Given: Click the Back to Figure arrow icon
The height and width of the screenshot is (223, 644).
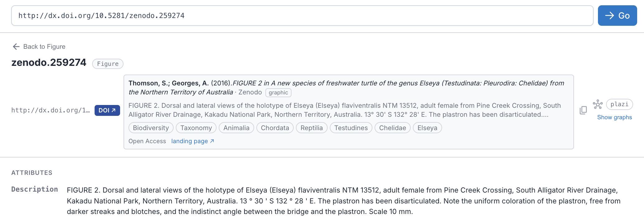Looking at the screenshot, I should [x=16, y=47].
